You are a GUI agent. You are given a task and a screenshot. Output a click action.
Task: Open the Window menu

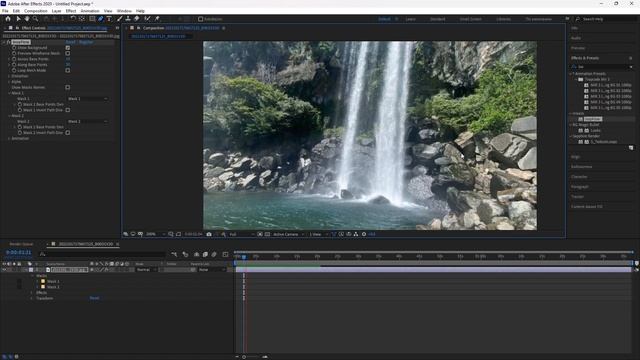124,11
